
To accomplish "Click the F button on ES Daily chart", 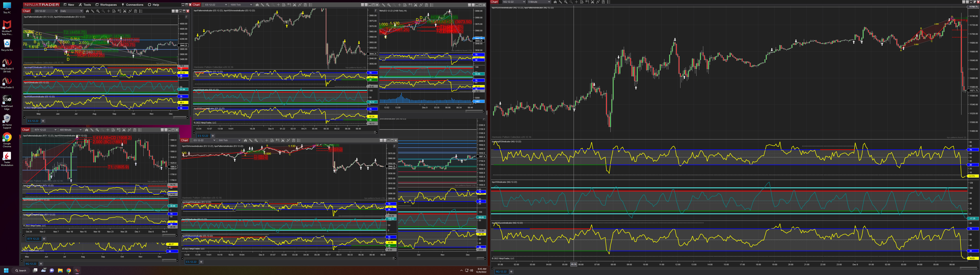I will (186, 17).
